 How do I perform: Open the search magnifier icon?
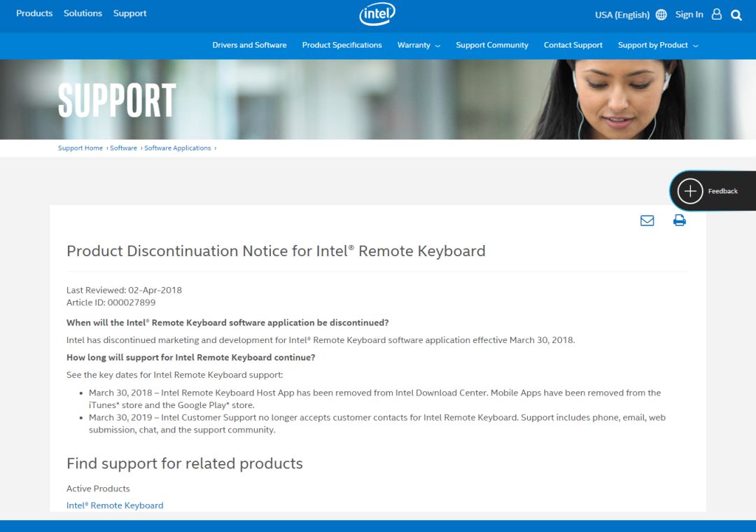point(736,15)
